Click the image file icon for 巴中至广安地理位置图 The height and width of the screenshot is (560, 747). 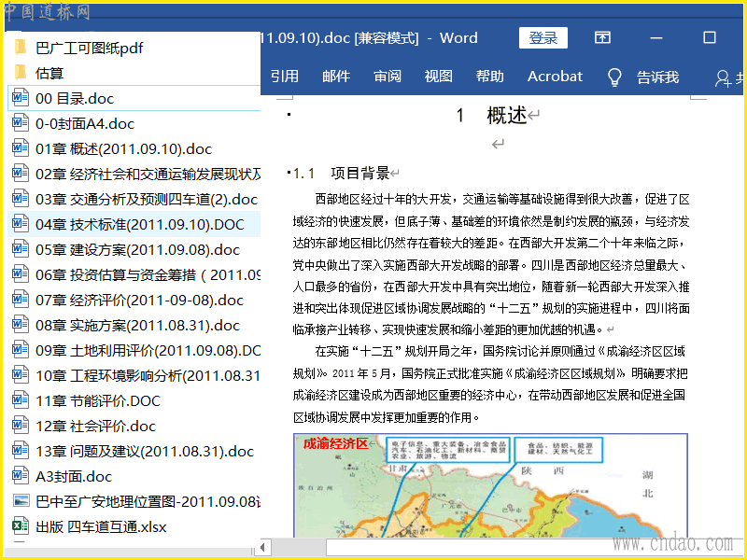pos(21,502)
